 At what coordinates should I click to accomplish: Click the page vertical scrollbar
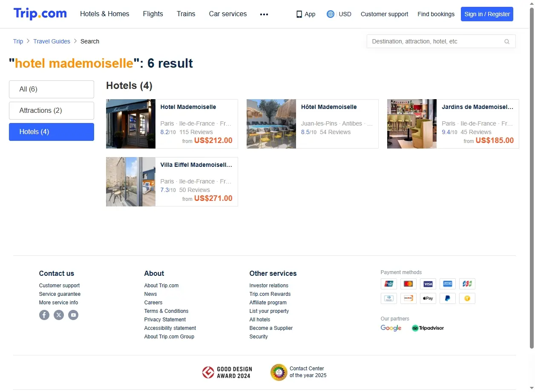point(532,179)
